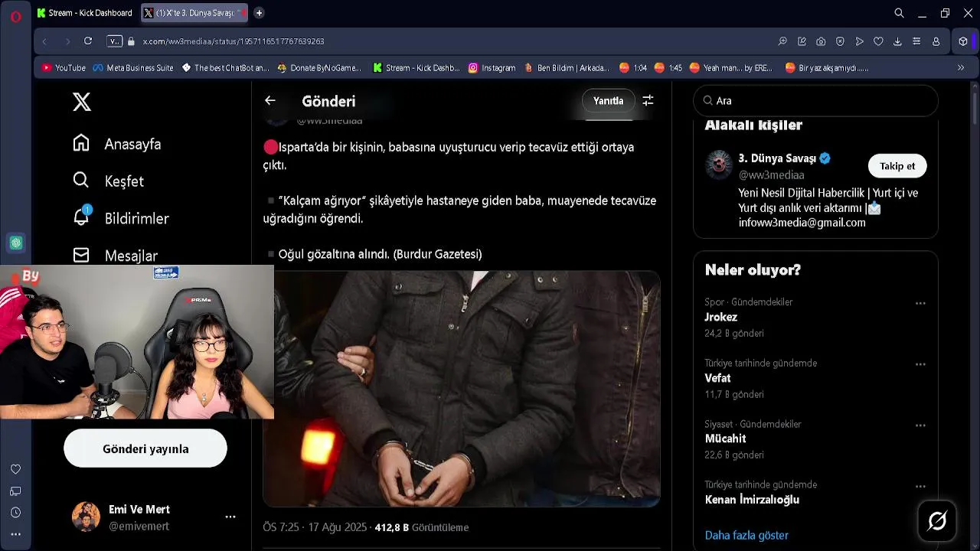Click the X logo home icon
Viewport: 980px width, 551px height.
[x=82, y=102]
